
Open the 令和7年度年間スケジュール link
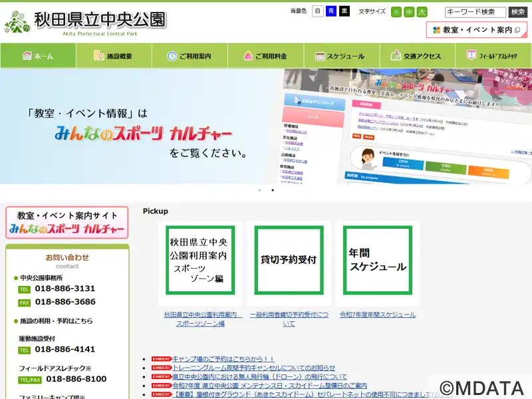[x=378, y=315]
